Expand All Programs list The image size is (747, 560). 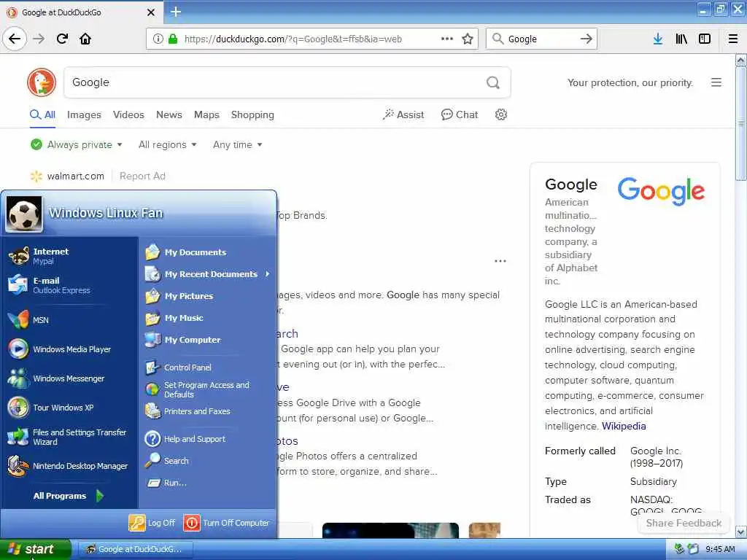point(69,496)
